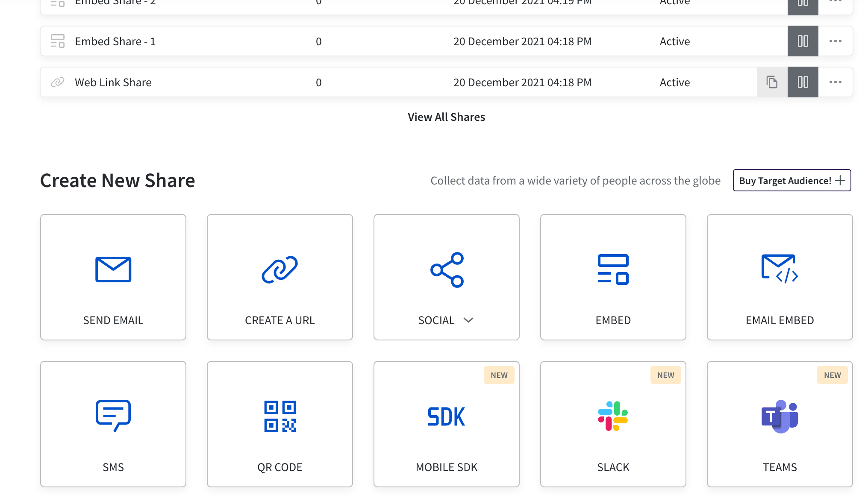Viewport: 865px width, 504px height.
Task: Pause the Web Link Share
Action: [x=803, y=82]
